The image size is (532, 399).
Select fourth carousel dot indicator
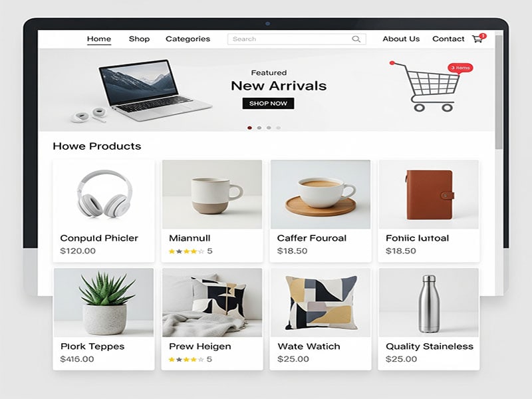[278, 128]
